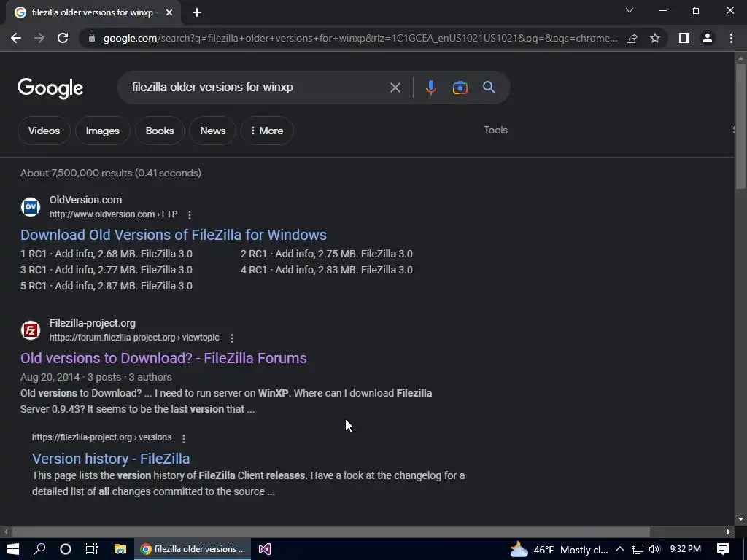Click the horizontal scrollbar thumb
Image resolution: width=747 pixels, height=560 pixels.
click(330, 532)
